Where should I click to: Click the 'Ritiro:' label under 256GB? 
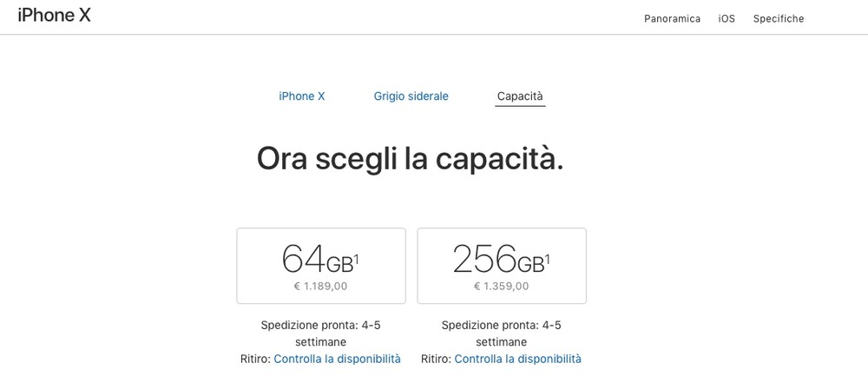point(436,359)
